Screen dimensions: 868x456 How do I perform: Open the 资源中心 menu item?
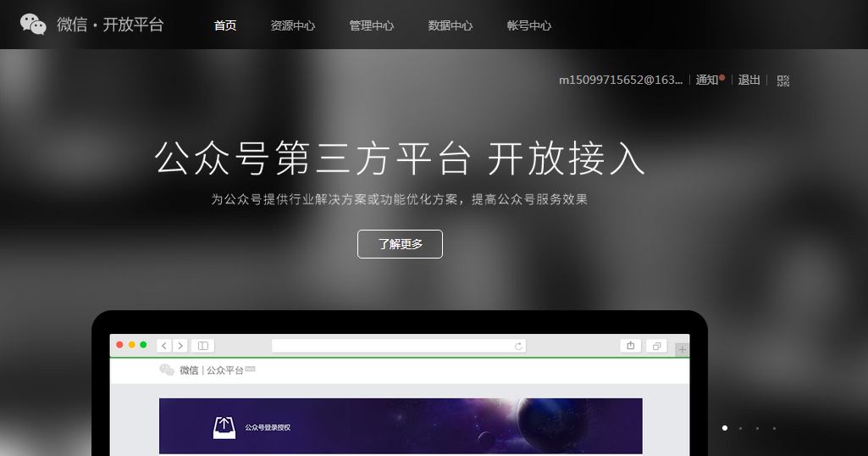click(293, 25)
